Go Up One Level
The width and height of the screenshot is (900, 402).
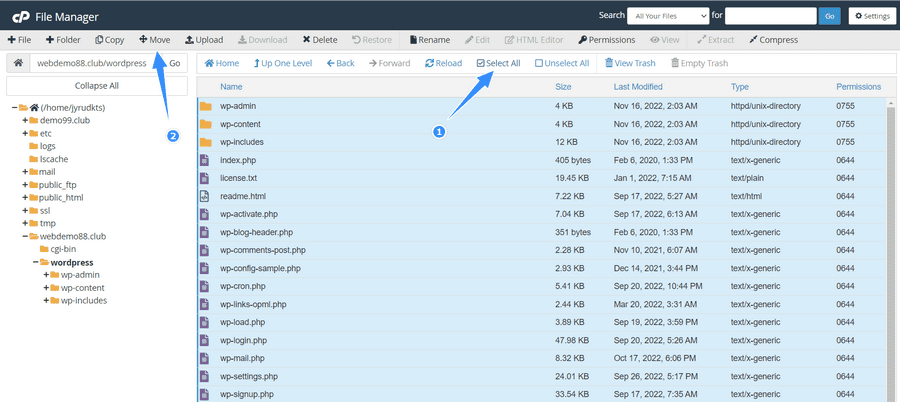click(x=283, y=63)
